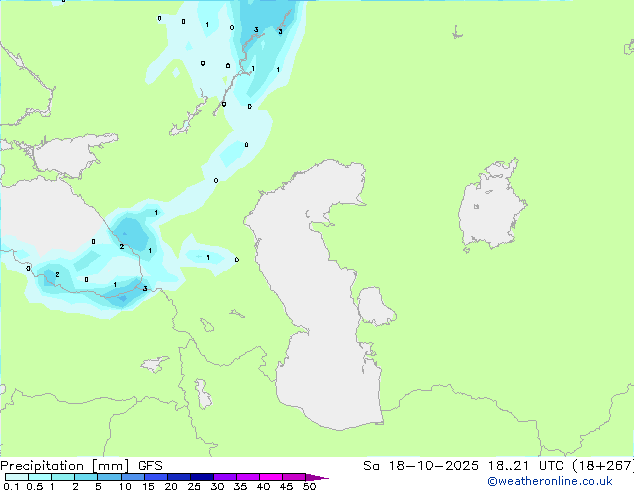Viewport: 634px width, 490px height.
Task: Click the legend scale label '25'
Action: 194,486
